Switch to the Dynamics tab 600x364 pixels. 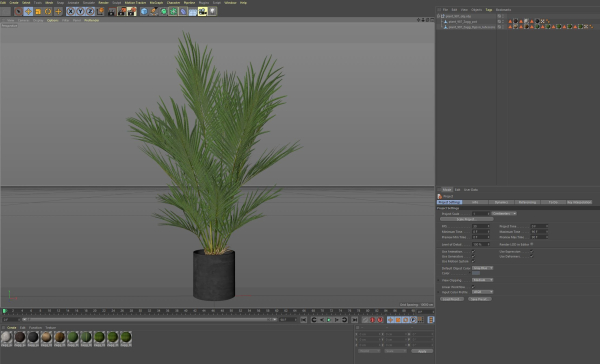tap(501, 202)
